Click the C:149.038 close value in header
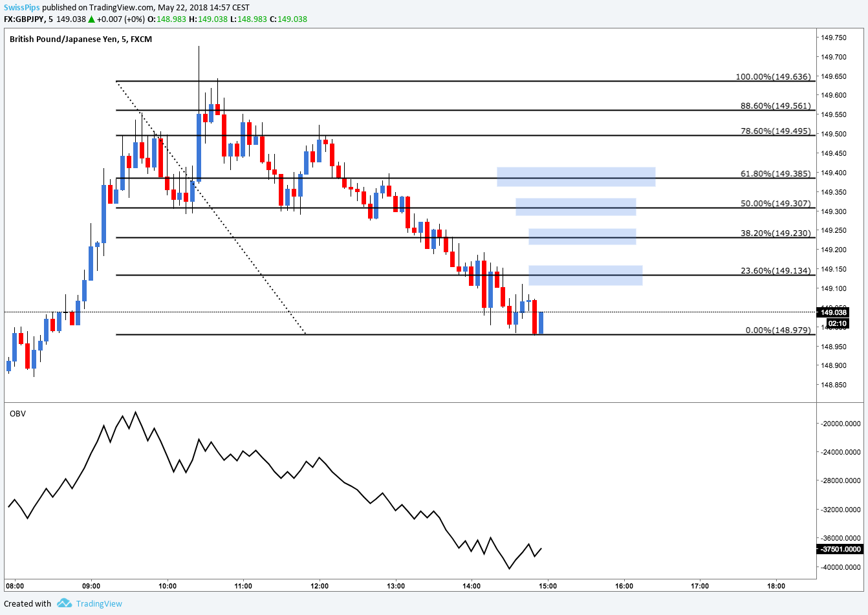The height and width of the screenshot is (615, 868). pyautogui.click(x=288, y=19)
